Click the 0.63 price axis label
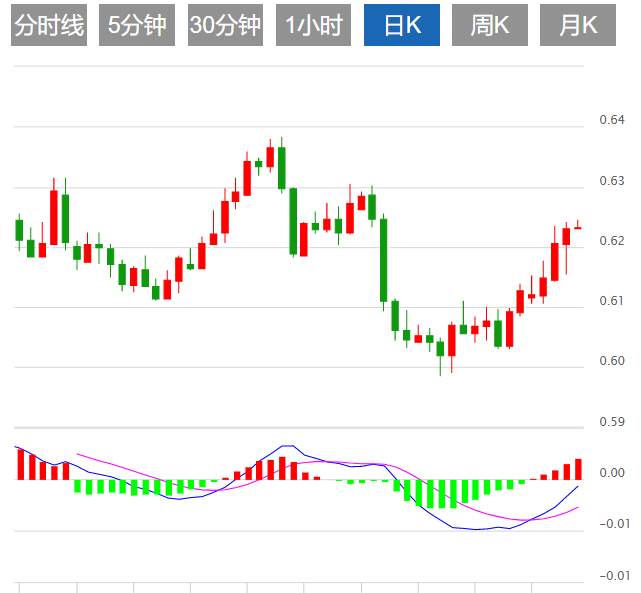Screen dimensions: 641x593 click(x=612, y=181)
